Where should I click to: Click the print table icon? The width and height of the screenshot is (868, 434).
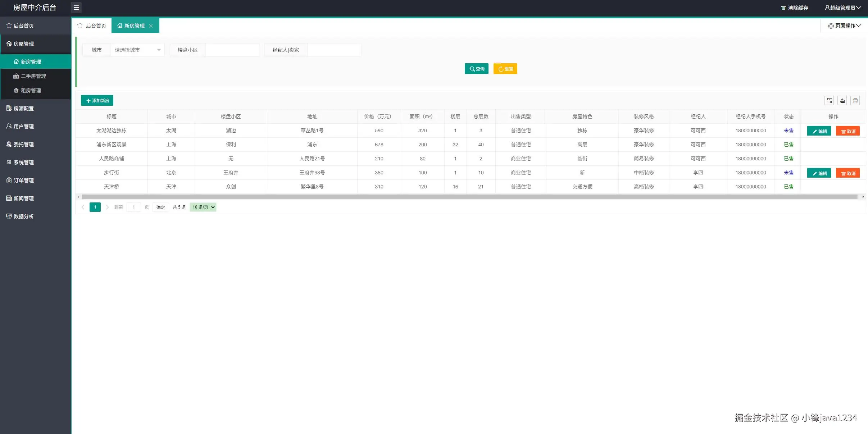click(855, 101)
